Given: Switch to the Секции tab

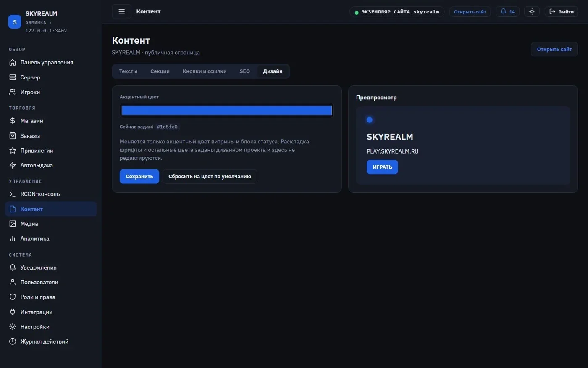Looking at the screenshot, I should point(160,71).
